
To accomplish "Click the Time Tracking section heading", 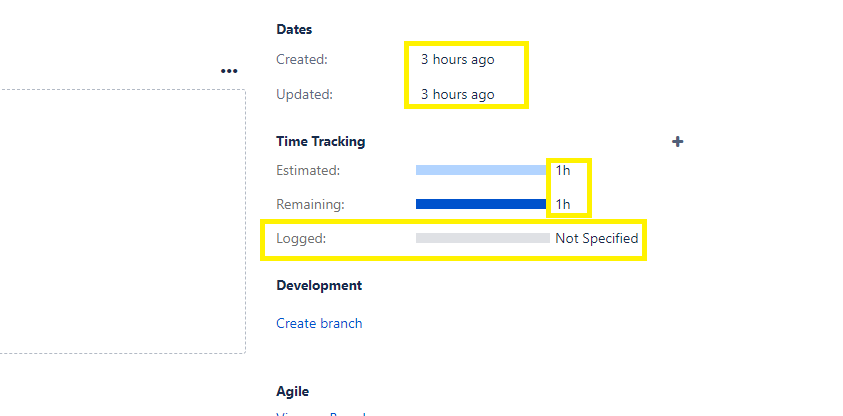I will tap(320, 141).
